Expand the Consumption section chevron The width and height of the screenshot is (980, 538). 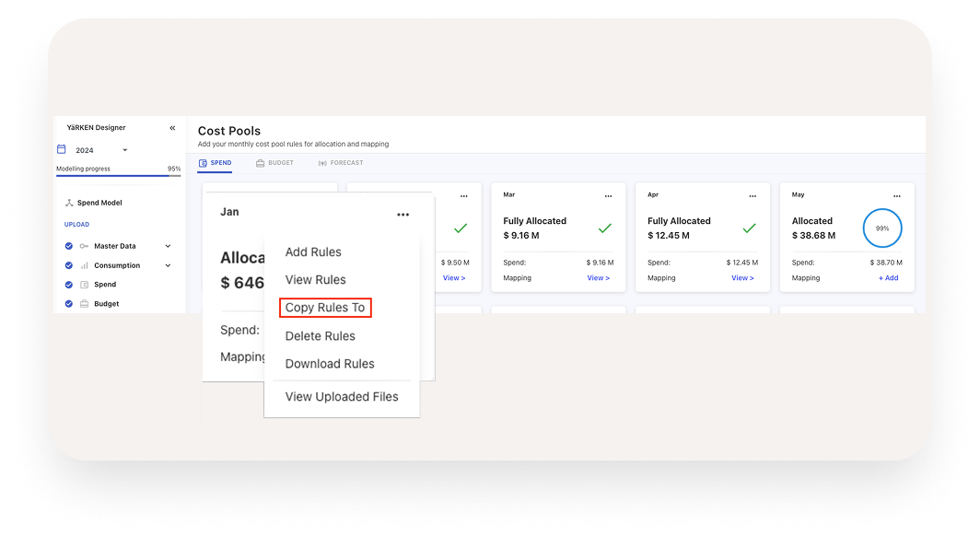click(168, 264)
